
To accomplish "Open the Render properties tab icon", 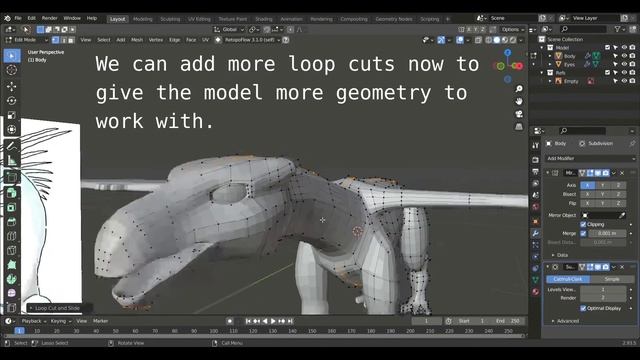I will pos(536,159).
